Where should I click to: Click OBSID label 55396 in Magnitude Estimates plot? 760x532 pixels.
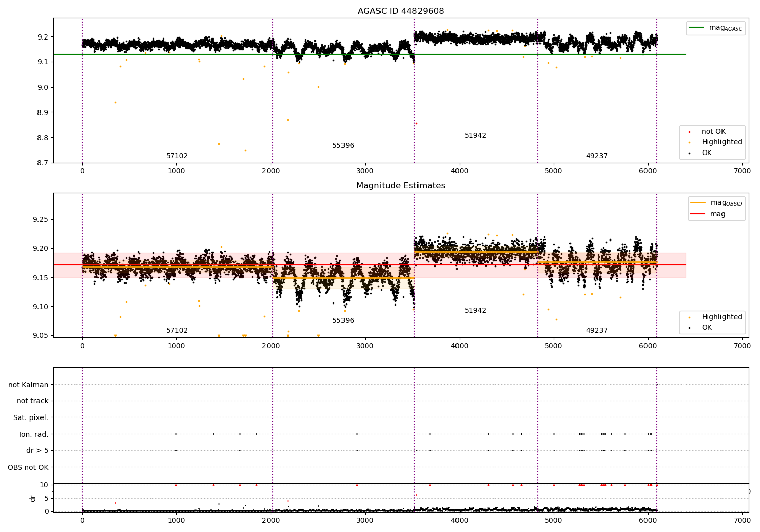[x=343, y=321]
